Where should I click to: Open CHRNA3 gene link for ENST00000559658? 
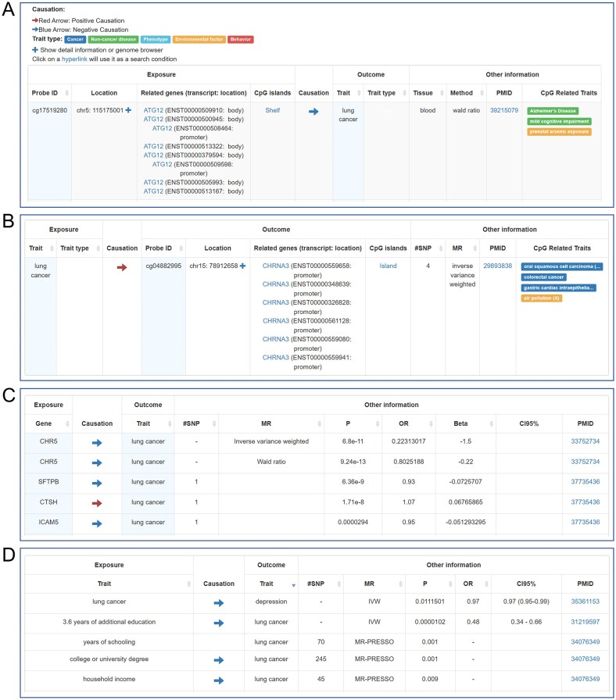276,266
